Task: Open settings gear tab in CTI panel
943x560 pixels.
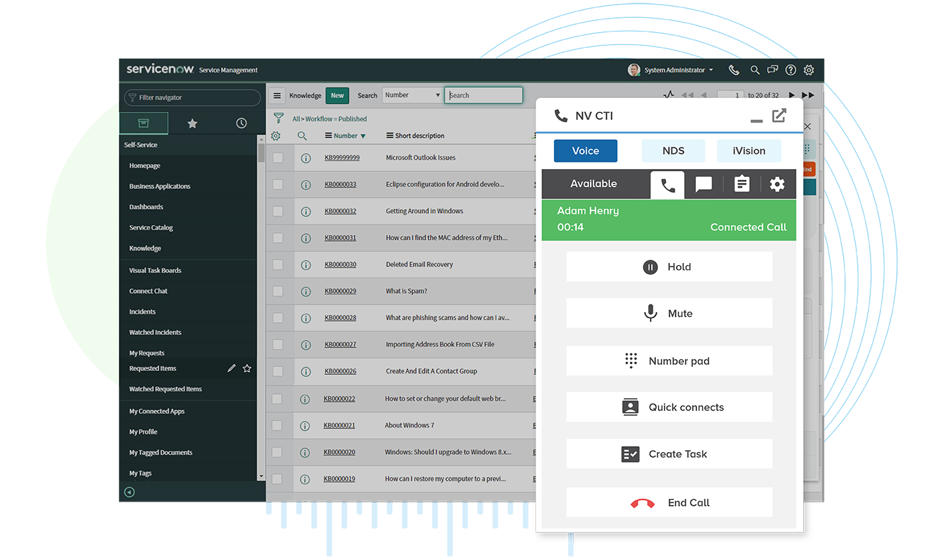Action: click(777, 184)
